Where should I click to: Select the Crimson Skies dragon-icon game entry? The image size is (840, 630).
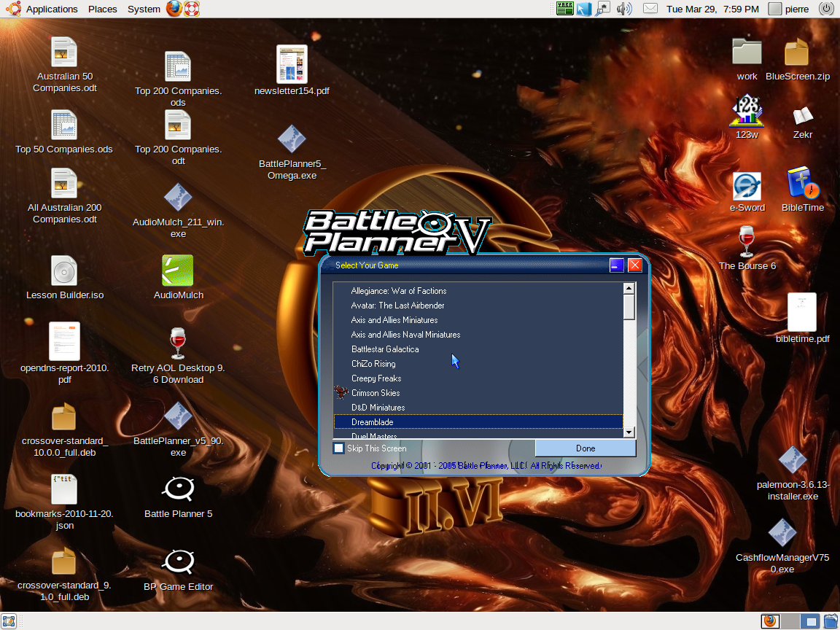click(376, 392)
